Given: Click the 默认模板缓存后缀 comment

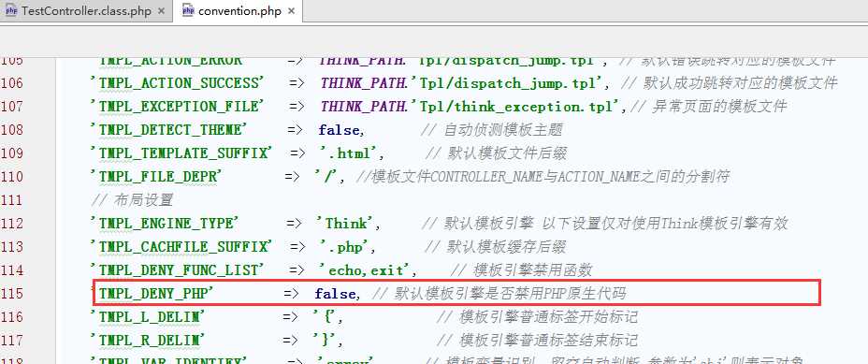Looking at the screenshot, I should 495,246.
